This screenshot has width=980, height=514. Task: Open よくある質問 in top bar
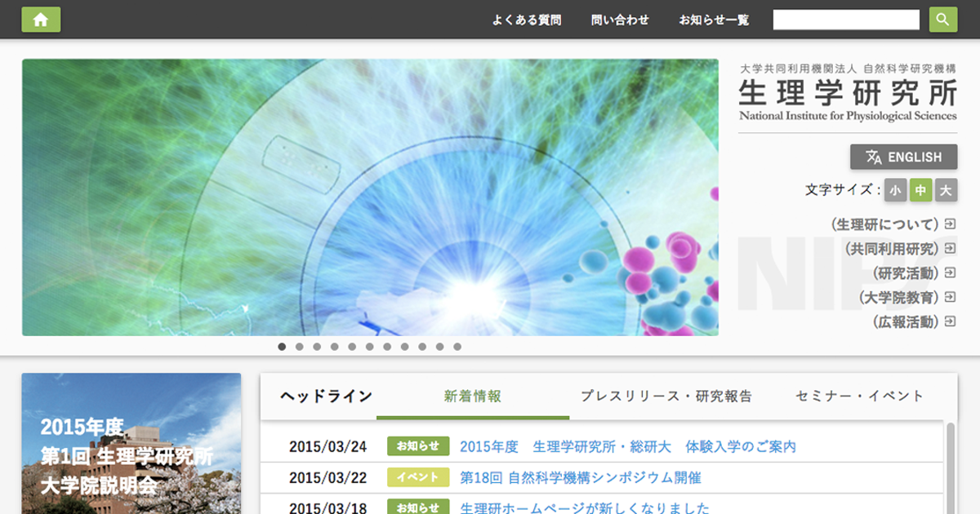pyautogui.click(x=527, y=20)
